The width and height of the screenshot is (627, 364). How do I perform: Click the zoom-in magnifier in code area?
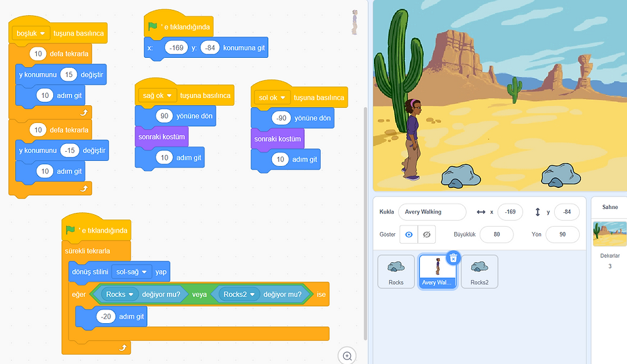click(x=347, y=355)
